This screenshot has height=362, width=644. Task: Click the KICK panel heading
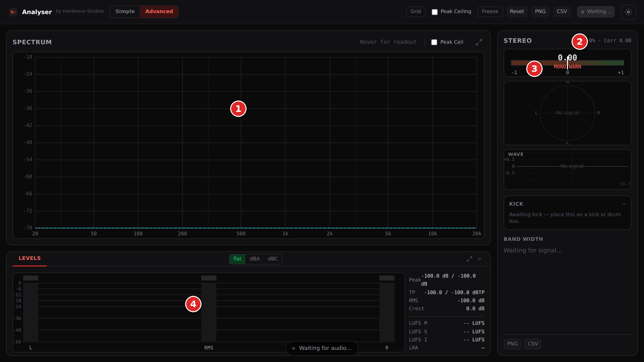point(516,204)
